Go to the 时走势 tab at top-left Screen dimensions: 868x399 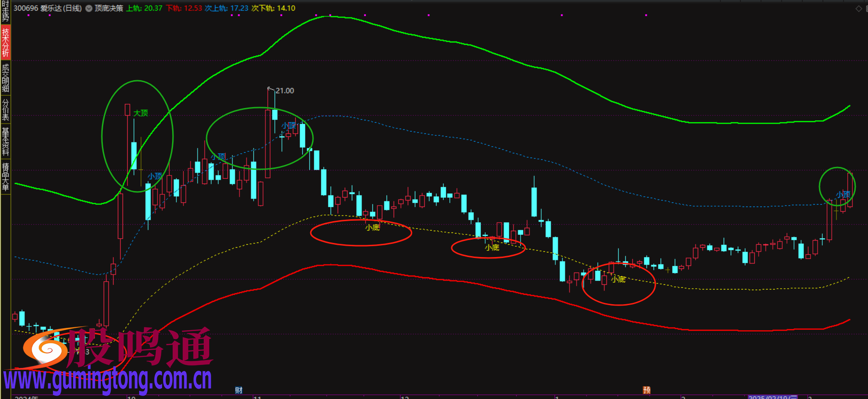tap(5, 11)
